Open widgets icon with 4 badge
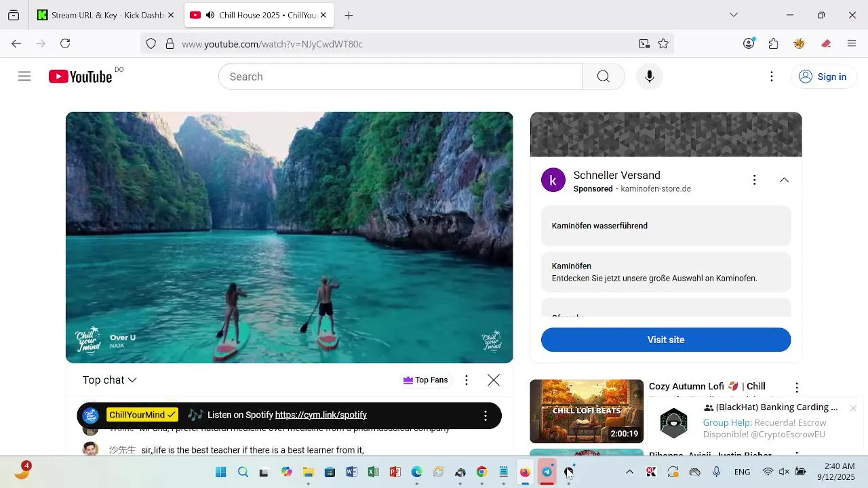This screenshot has height=488, width=868. point(22,472)
